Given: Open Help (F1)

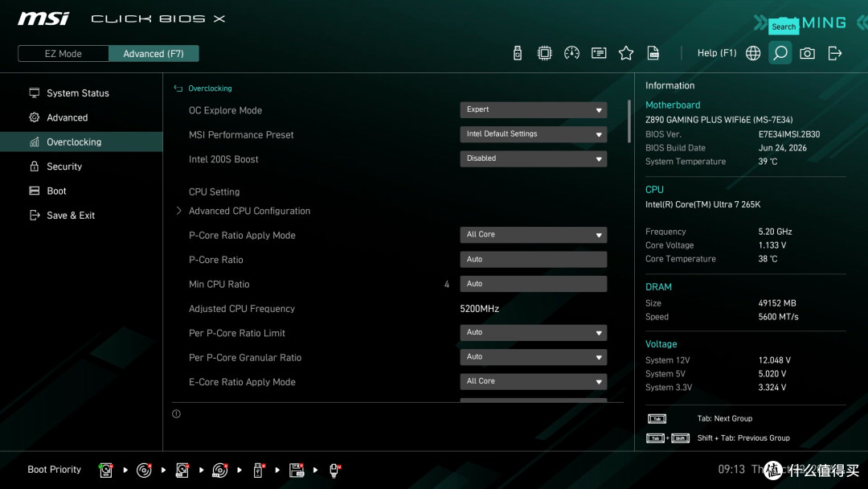Looking at the screenshot, I should 717,53.
